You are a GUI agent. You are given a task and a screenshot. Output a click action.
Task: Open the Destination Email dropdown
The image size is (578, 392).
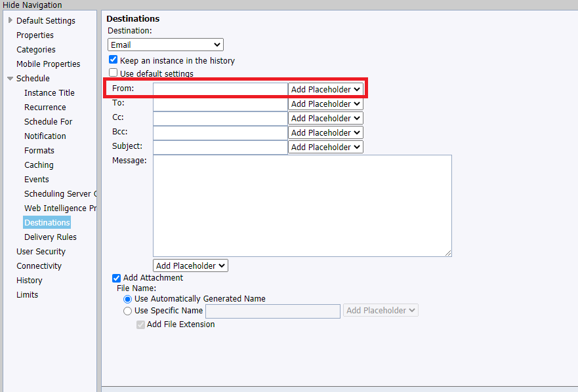165,45
